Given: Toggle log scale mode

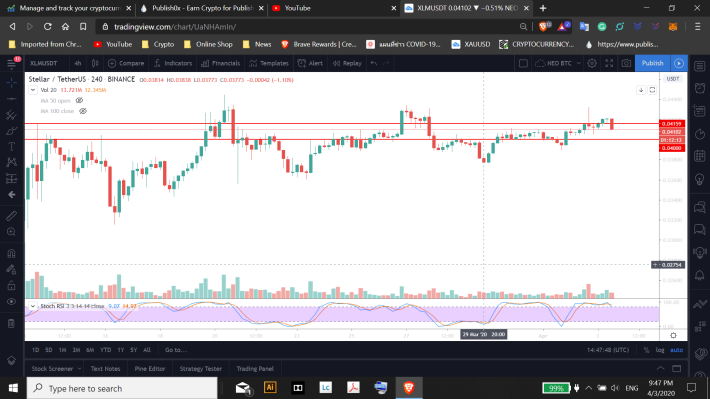Looking at the screenshot, I should (660, 350).
